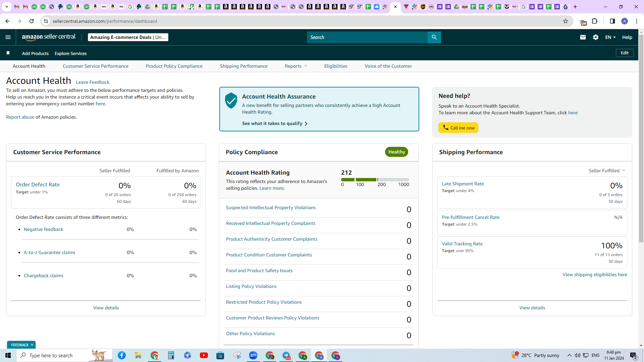Open the Eligibilities tab
644x362 pixels.
pyautogui.click(x=336, y=66)
